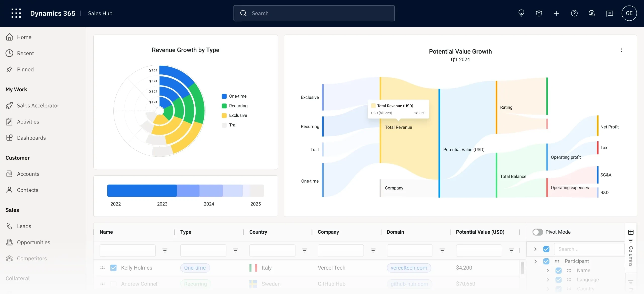Open the app launcher grid icon
This screenshot has height=294, width=644.
click(16, 13)
